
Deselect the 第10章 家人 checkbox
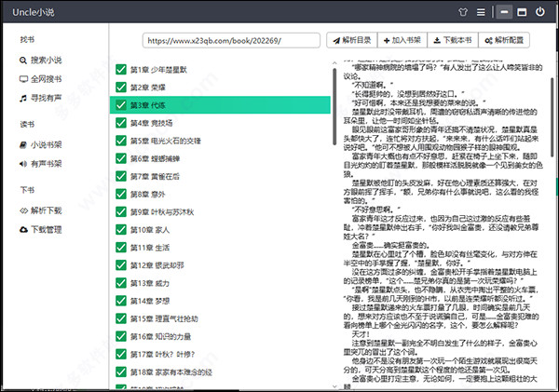tap(121, 229)
